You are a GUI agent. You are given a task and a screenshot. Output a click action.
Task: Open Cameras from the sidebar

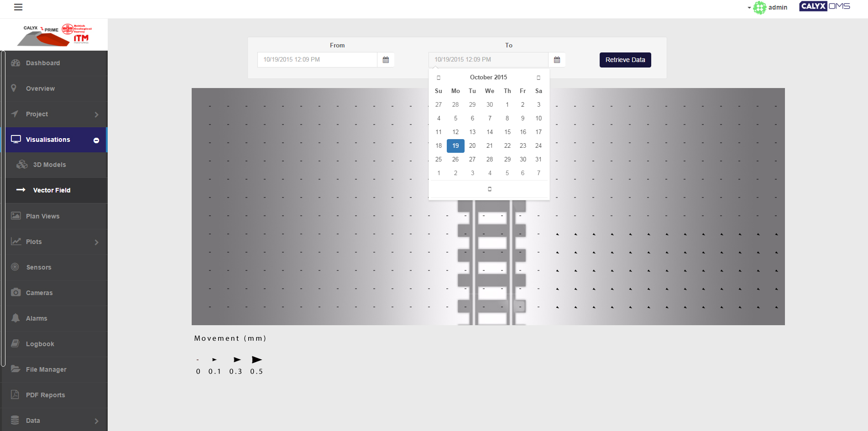click(x=39, y=293)
